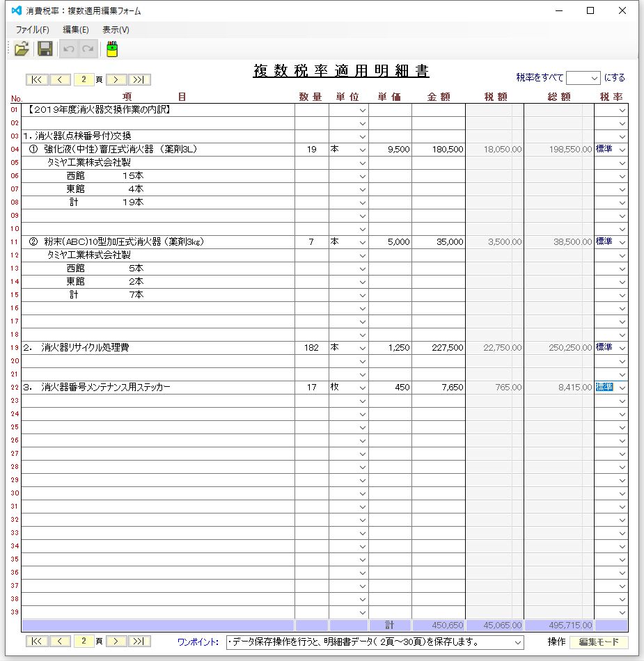Image resolution: width=644 pixels, height=661 pixels.
Task: Open the 編集(E) menu
Action: [x=76, y=30]
